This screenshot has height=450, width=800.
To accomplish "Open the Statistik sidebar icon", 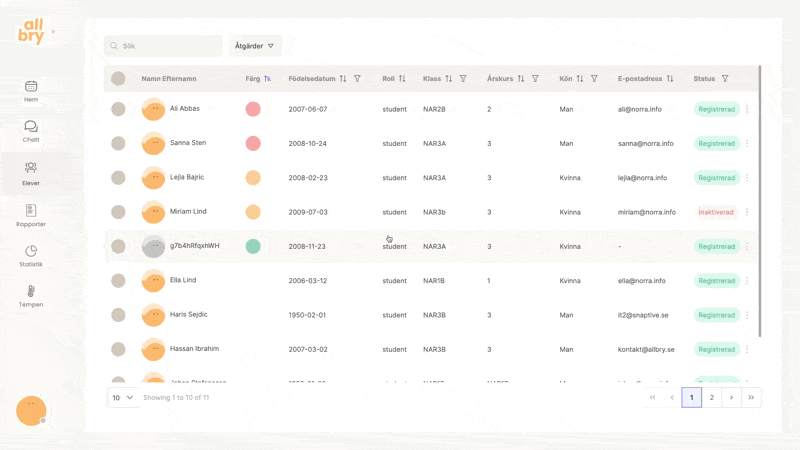I will pos(31,254).
